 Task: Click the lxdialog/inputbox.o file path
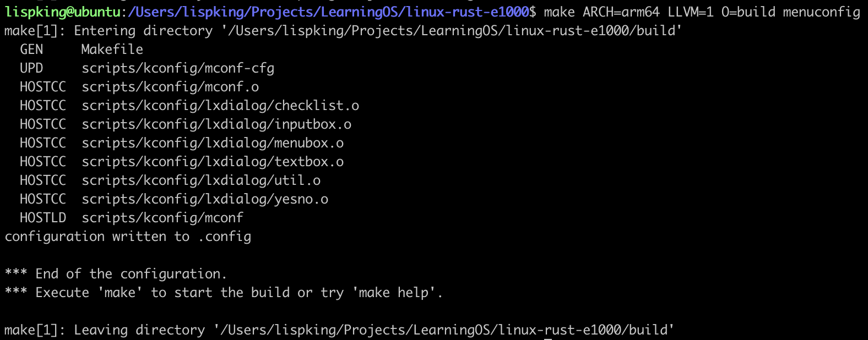tap(216, 124)
